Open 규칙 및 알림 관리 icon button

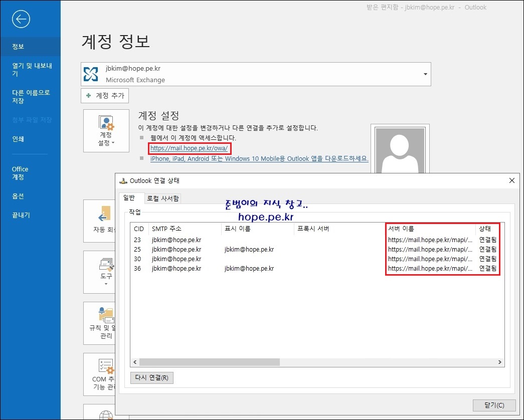click(x=100, y=323)
